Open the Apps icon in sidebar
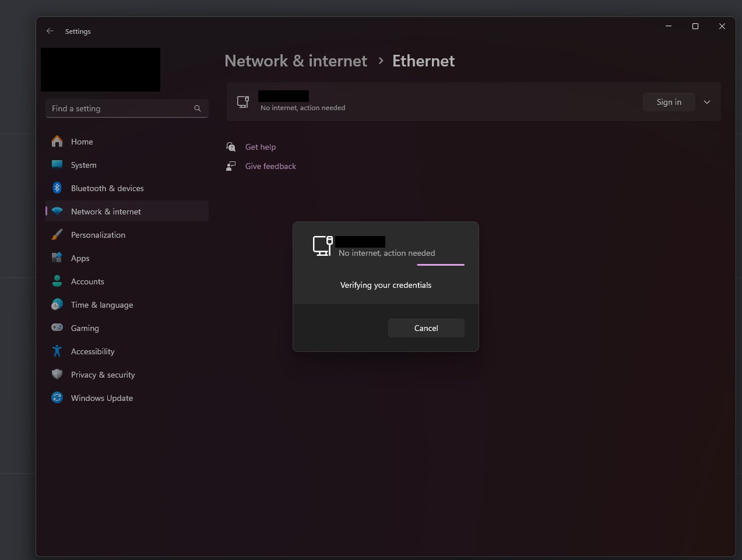The image size is (742, 560). [57, 258]
